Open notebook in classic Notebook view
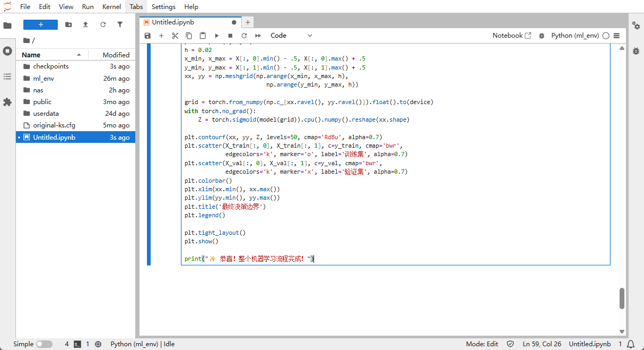Image resolution: width=644 pixels, height=350 pixels. [x=512, y=36]
